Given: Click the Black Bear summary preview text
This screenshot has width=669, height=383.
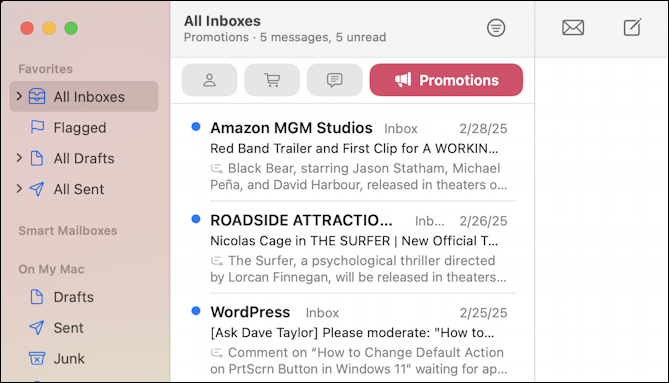Looking at the screenshot, I should pyautogui.click(x=358, y=177).
